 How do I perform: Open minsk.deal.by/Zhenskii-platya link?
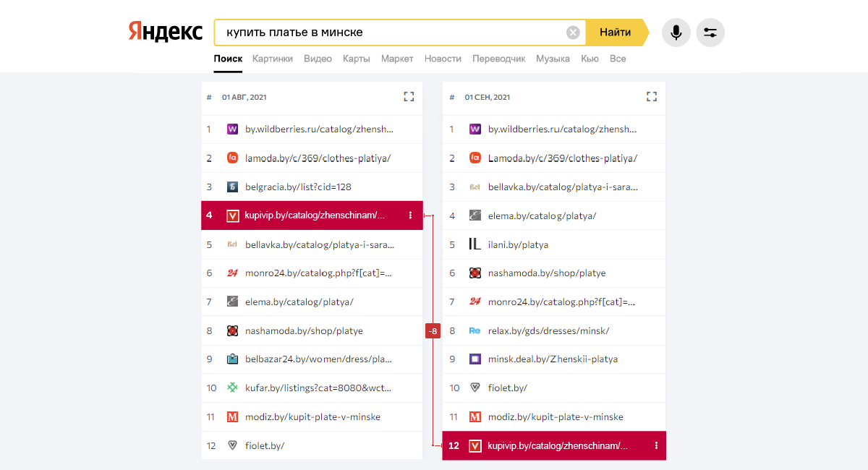553,359
